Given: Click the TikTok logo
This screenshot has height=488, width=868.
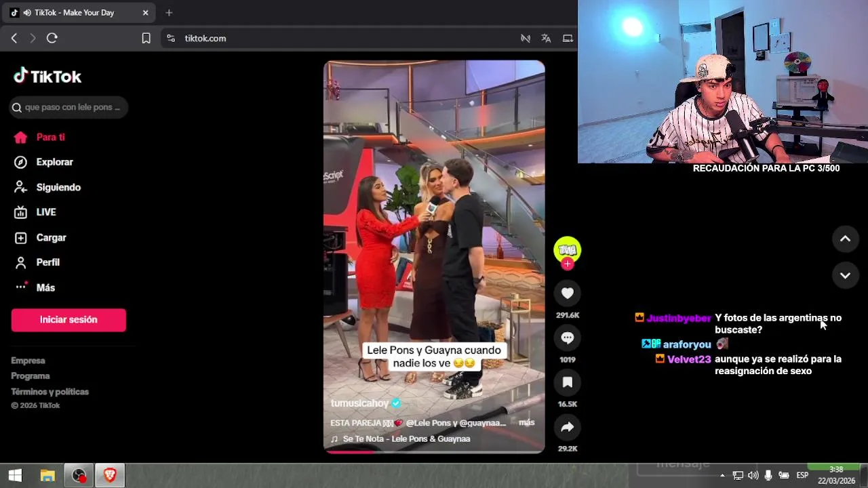Looking at the screenshot, I should click(x=47, y=77).
